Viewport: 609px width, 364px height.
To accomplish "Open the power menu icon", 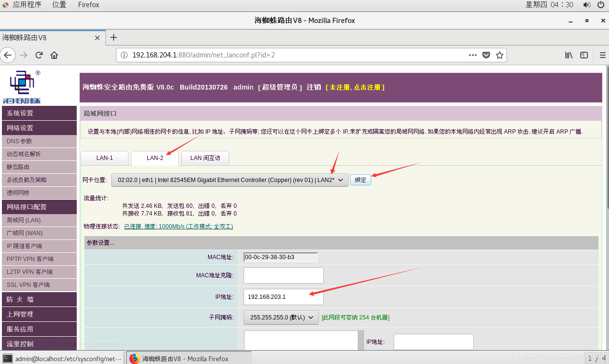I will pos(601,5).
